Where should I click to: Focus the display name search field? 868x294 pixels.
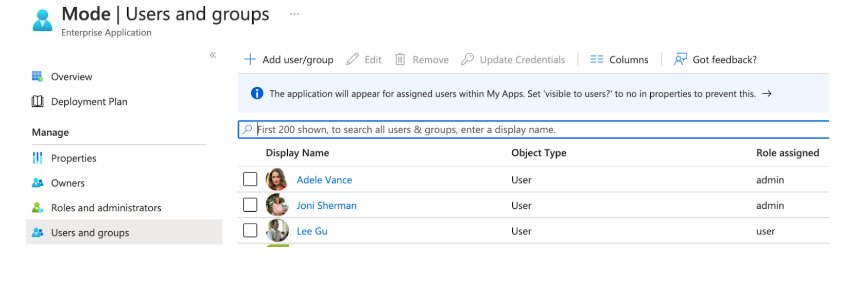pos(533,130)
